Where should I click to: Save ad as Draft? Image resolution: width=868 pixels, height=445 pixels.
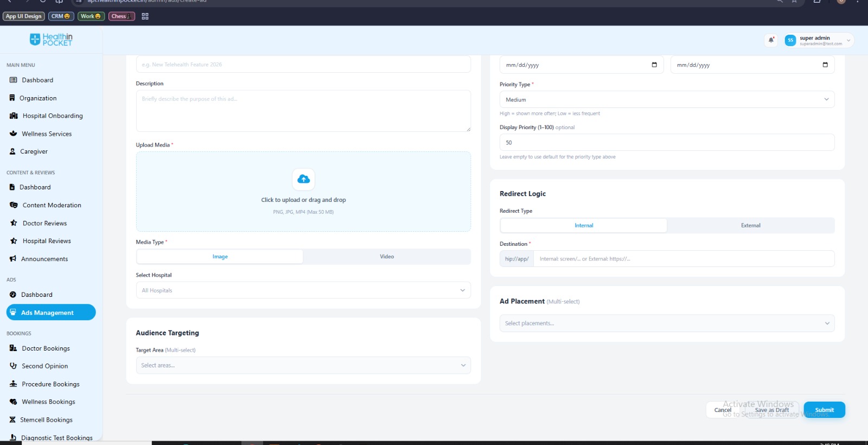click(x=771, y=410)
